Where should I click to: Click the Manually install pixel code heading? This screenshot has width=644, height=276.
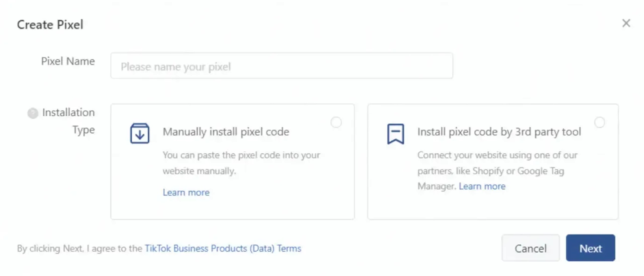pos(226,132)
